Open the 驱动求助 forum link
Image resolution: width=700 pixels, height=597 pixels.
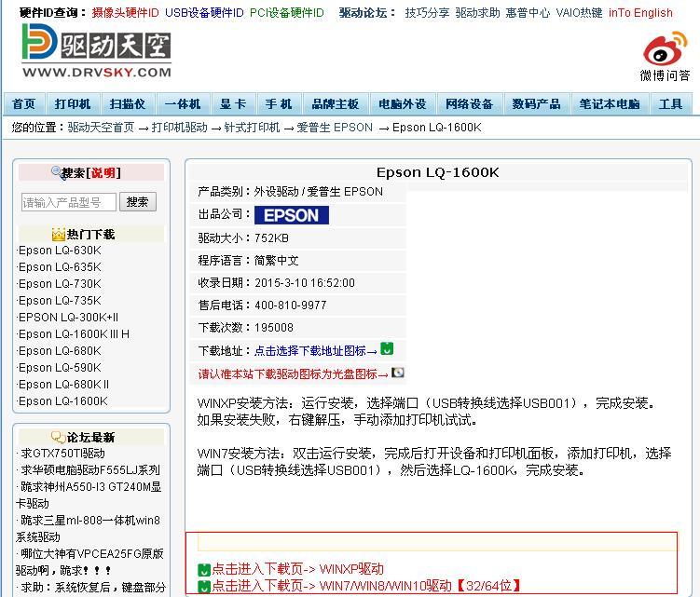click(x=477, y=13)
